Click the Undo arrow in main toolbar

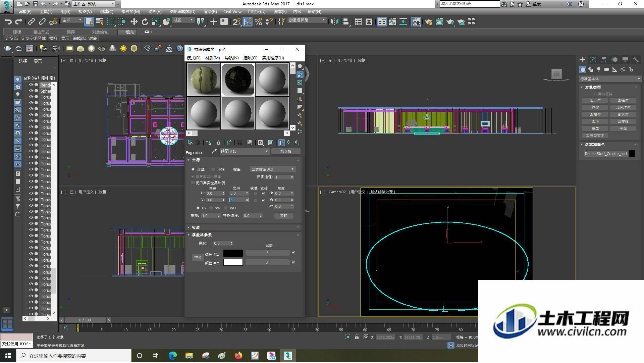[x=8, y=22]
